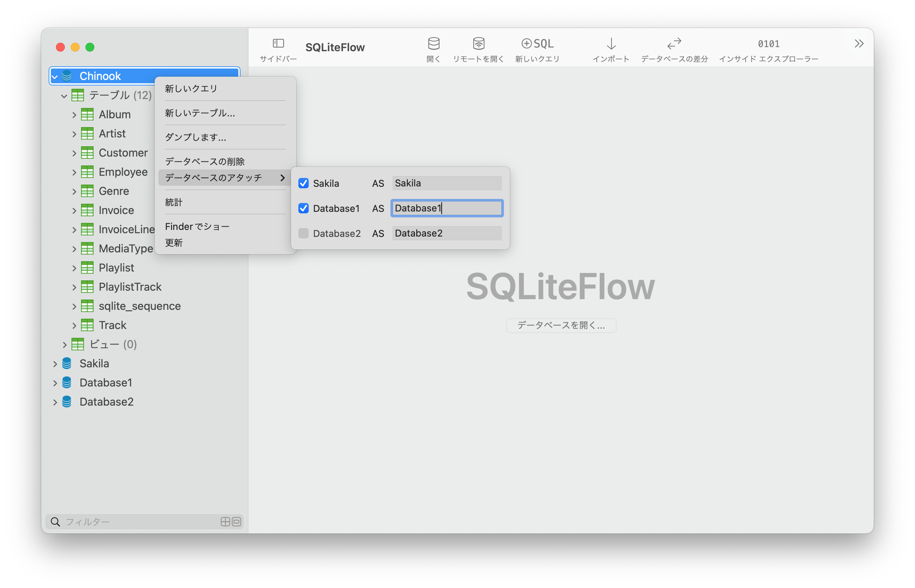The height and width of the screenshot is (588, 915).
Task: Toggle the sidebar with the サイドバー icon
Action: coord(278,43)
